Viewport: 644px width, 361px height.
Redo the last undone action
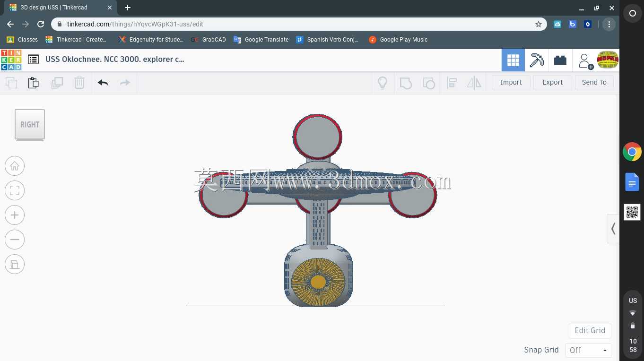pyautogui.click(x=125, y=83)
